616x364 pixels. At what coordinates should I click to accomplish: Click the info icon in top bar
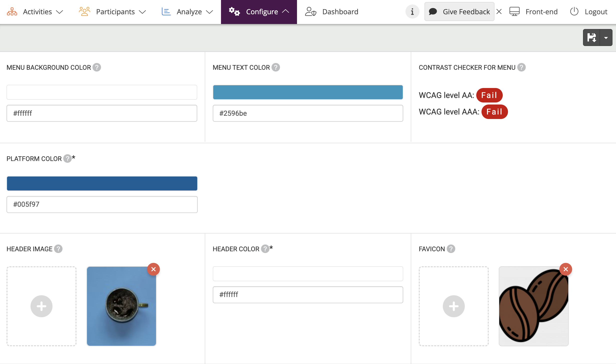tap(412, 12)
